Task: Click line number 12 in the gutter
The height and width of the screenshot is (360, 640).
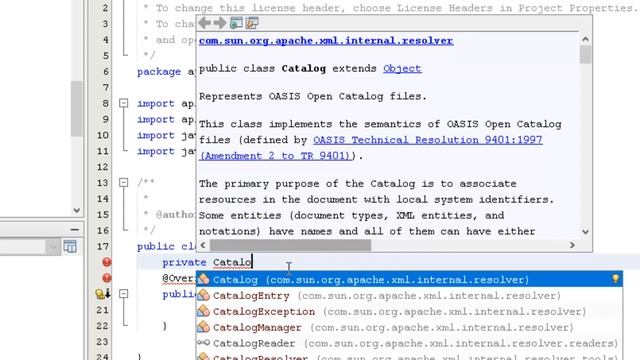Action: coord(103,167)
